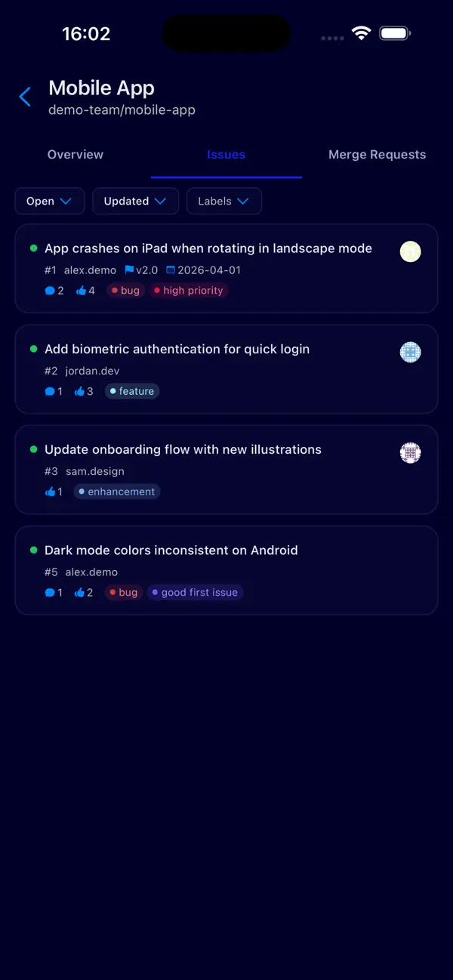Tap the calendar icon next to 2026-04-01
The height and width of the screenshot is (980, 453).
tap(171, 269)
